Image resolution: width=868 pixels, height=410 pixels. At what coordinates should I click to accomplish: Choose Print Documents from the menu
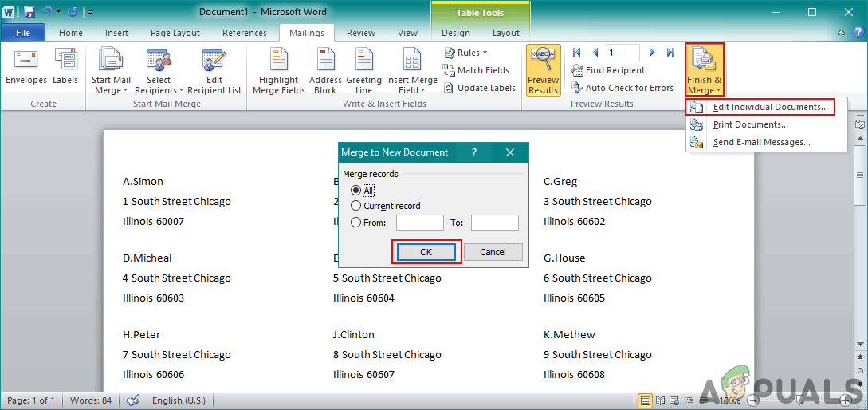click(x=767, y=124)
